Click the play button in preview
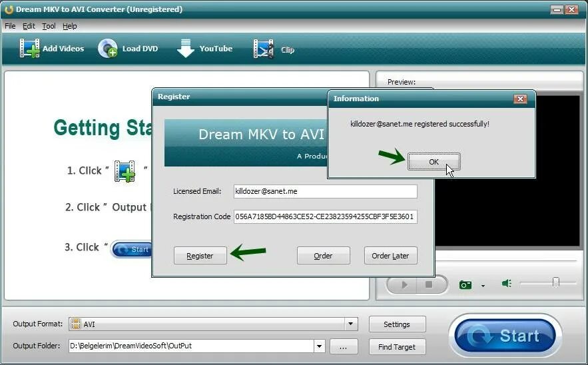The height and width of the screenshot is (365, 588). pos(404,284)
